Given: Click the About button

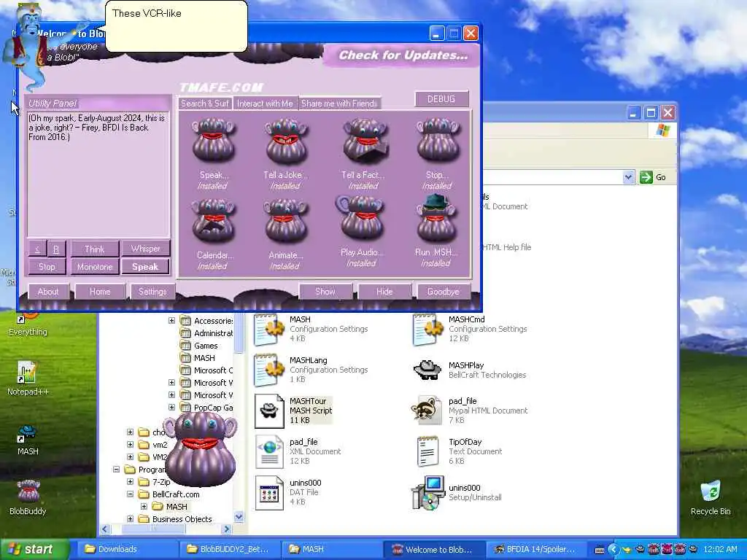Looking at the screenshot, I should [x=48, y=292].
